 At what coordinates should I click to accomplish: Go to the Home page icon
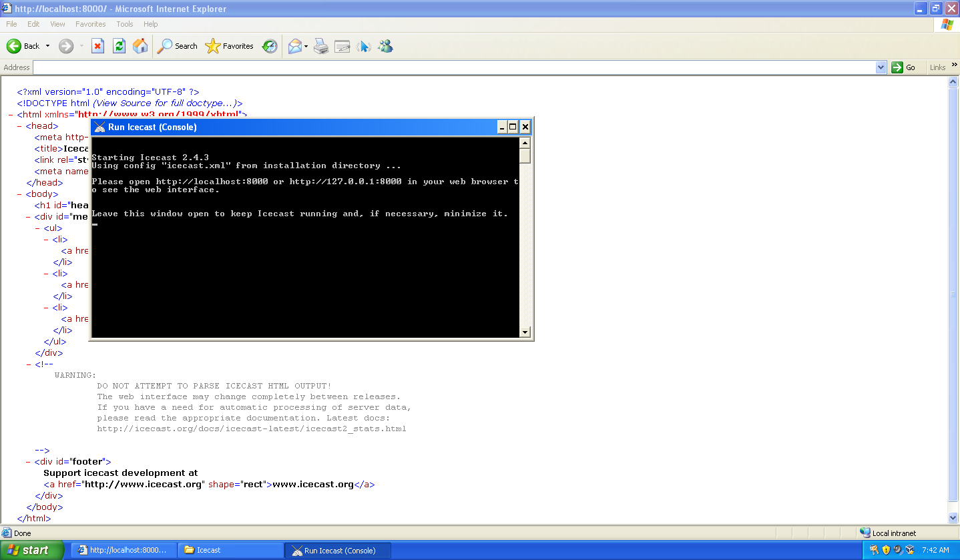coord(140,46)
